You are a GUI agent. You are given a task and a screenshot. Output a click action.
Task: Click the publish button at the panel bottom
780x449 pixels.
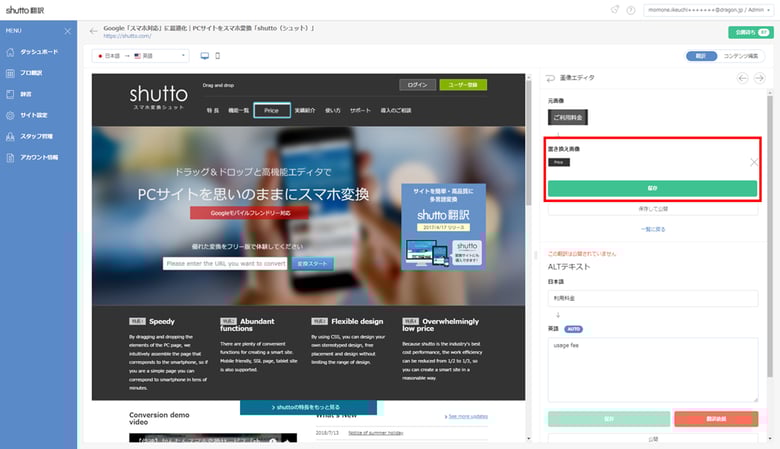tap(653, 439)
